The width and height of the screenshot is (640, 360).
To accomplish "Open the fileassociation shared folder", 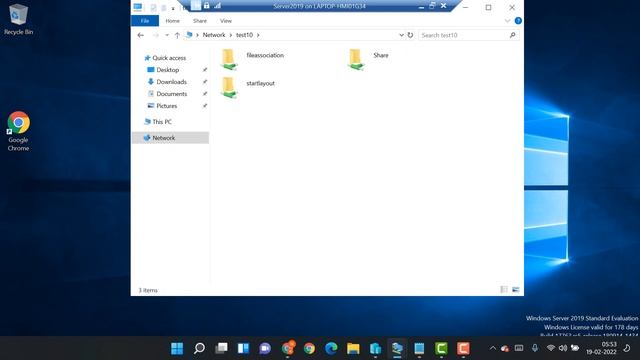I will point(253,59).
